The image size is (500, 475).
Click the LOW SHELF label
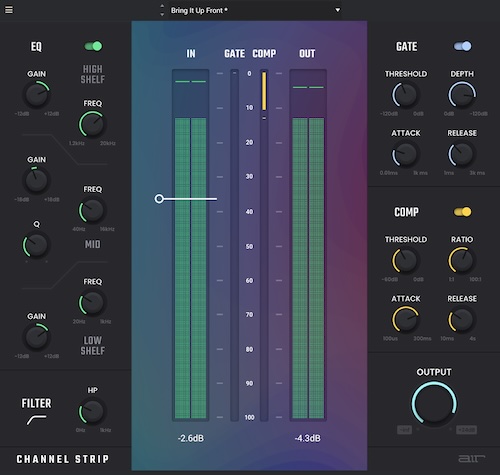point(93,345)
